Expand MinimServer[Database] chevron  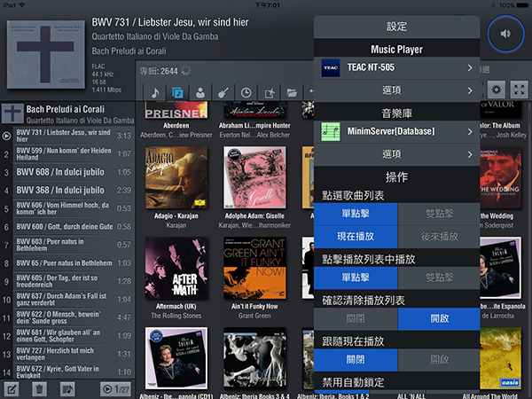click(x=470, y=131)
